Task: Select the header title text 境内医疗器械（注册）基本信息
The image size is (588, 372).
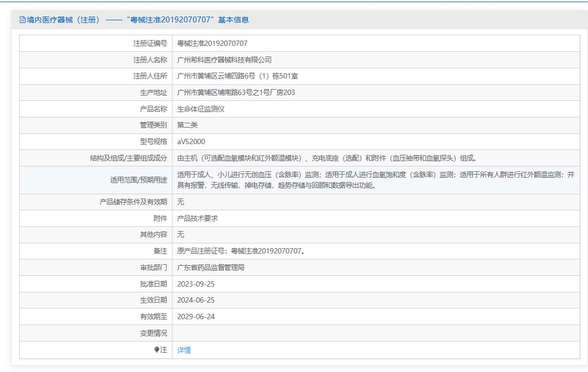Action: point(138,20)
